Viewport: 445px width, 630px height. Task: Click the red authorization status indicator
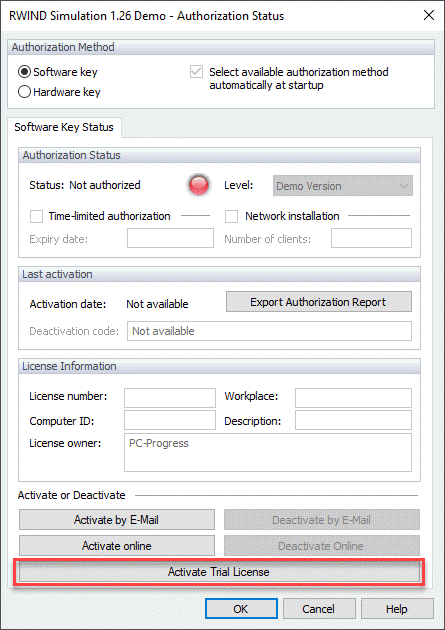pyautogui.click(x=199, y=185)
